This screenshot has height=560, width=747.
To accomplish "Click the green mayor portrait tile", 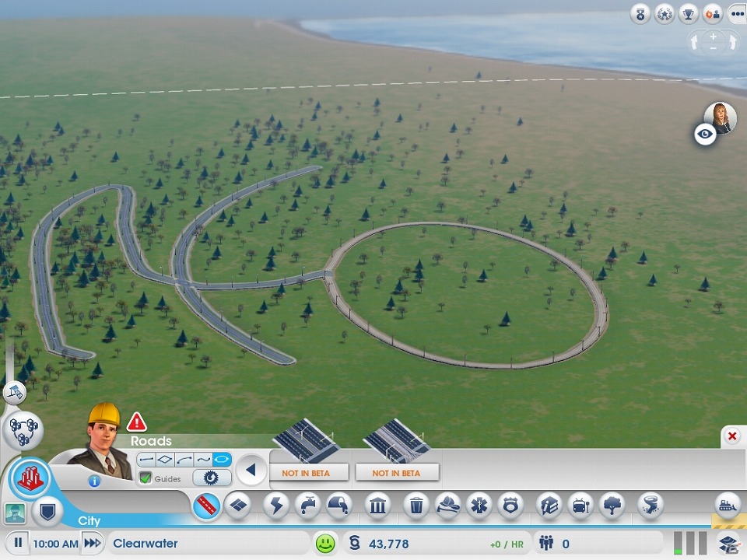I will pyautogui.click(x=15, y=513).
